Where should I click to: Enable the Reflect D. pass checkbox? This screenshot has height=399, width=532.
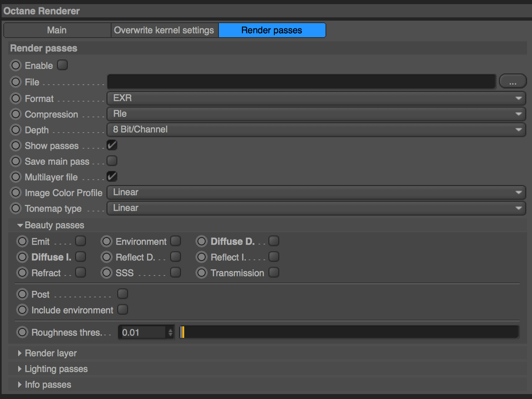176,256
